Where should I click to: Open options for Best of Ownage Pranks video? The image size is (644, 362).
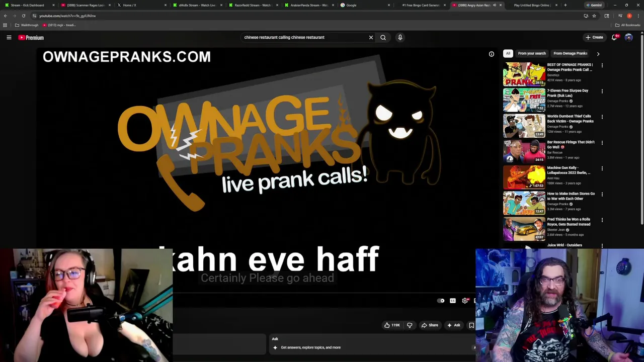[602, 65]
